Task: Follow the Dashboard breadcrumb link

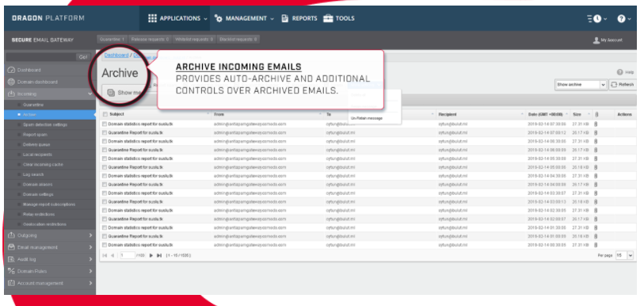Action: click(x=116, y=55)
